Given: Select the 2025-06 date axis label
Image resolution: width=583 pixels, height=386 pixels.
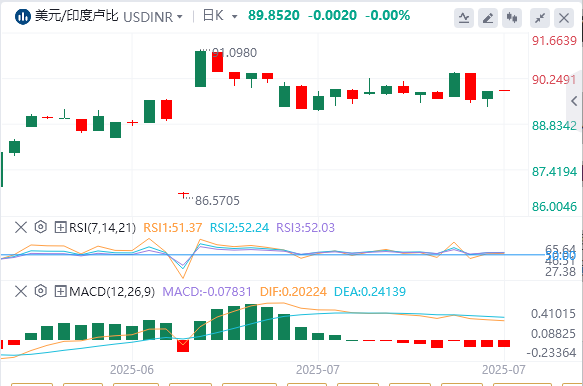Looking at the screenshot, I should pyautogui.click(x=132, y=370).
